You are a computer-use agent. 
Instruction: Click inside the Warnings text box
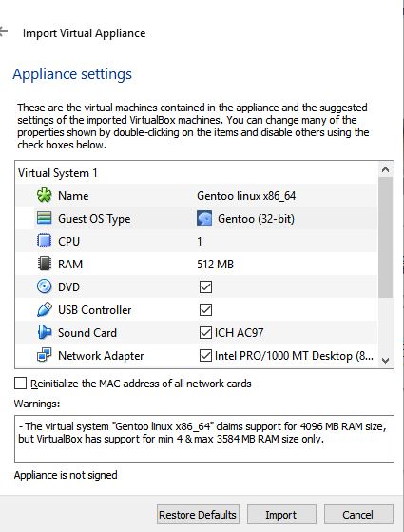click(204, 439)
